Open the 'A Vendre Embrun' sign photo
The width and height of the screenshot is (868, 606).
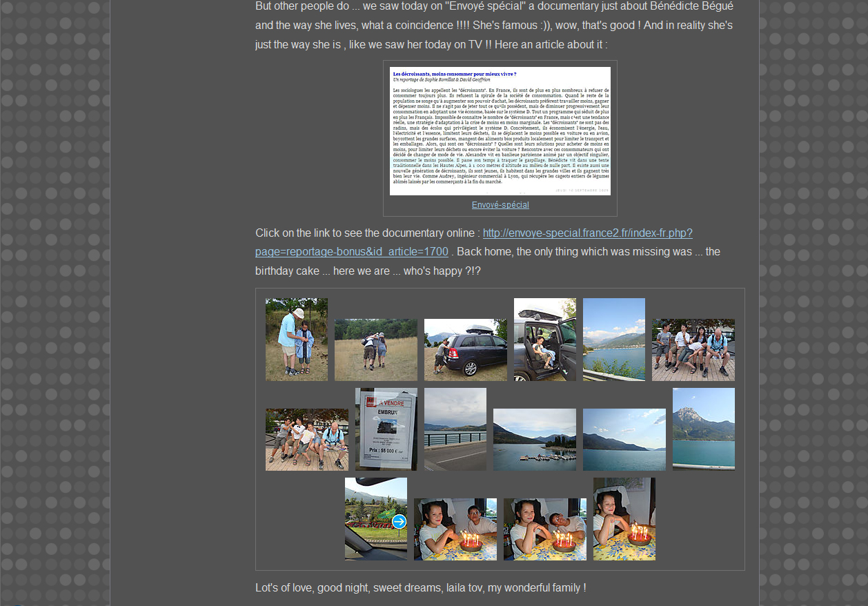(x=386, y=429)
